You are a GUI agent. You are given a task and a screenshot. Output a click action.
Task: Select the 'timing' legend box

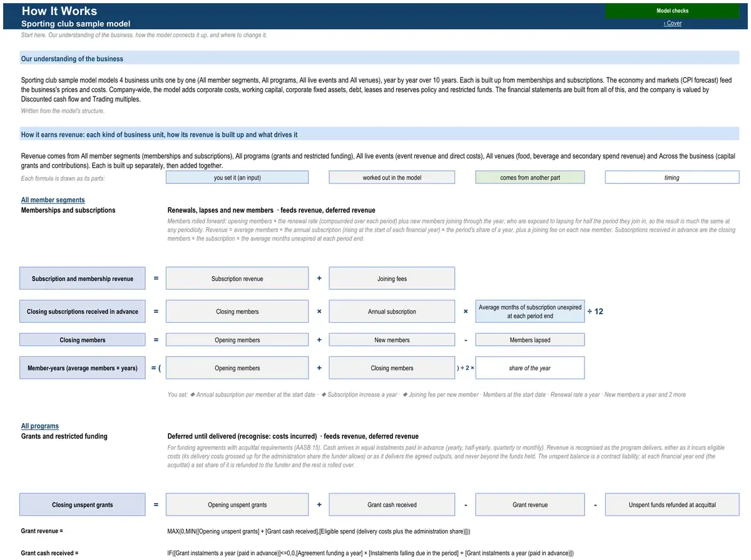[672, 178]
